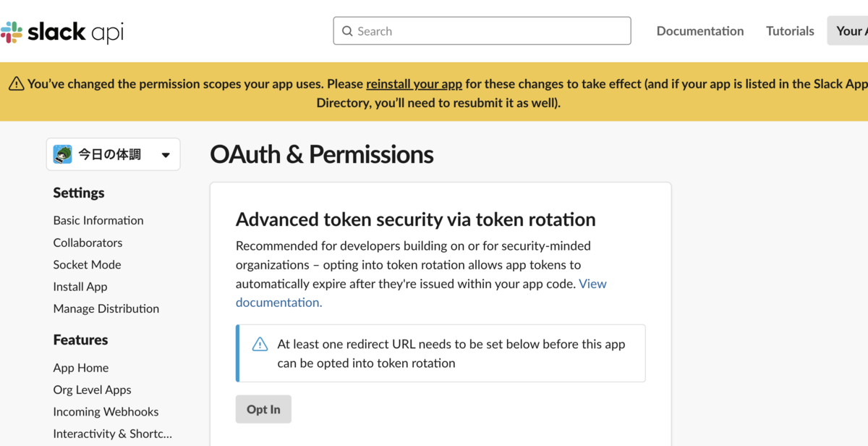868x446 pixels.
Task: Select Incoming Webhooks feature
Action: coord(106,411)
